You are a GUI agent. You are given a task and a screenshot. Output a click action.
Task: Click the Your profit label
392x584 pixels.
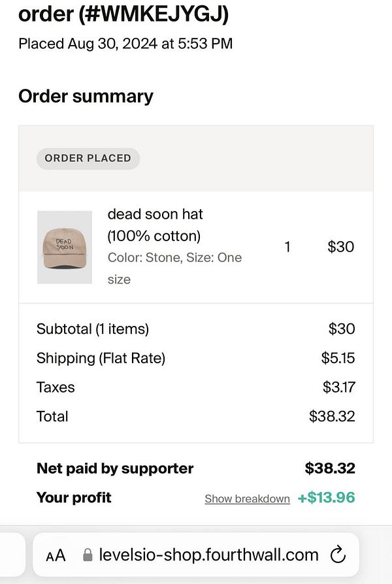[74, 498]
